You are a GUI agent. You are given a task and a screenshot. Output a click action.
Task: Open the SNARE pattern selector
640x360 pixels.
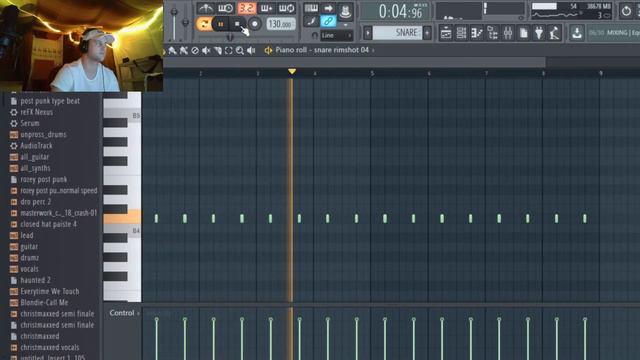point(397,33)
